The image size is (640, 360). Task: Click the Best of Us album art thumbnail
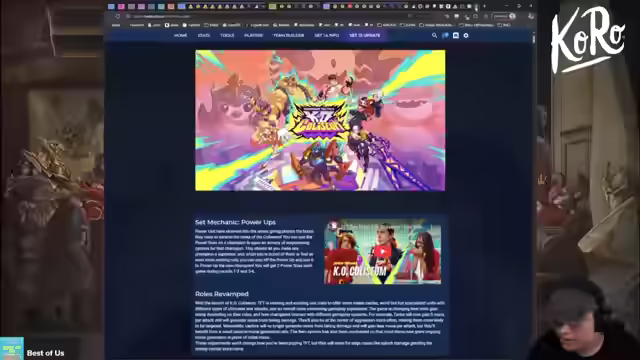12,349
